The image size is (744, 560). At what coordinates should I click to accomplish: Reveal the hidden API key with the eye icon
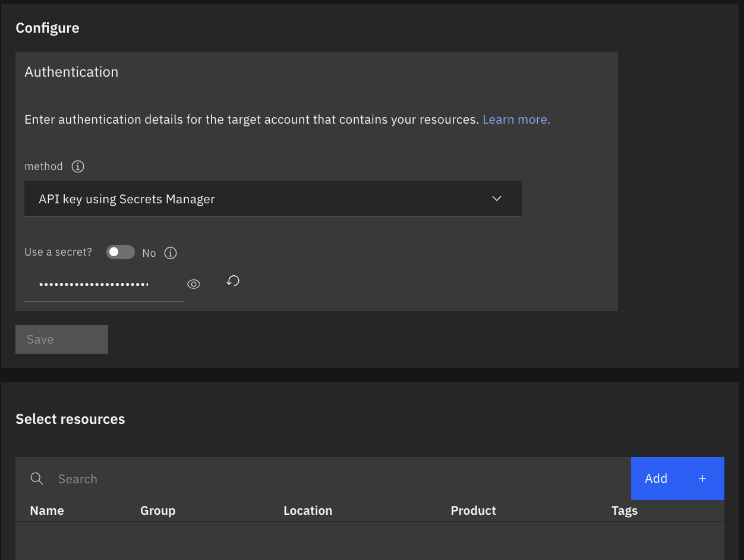click(193, 284)
